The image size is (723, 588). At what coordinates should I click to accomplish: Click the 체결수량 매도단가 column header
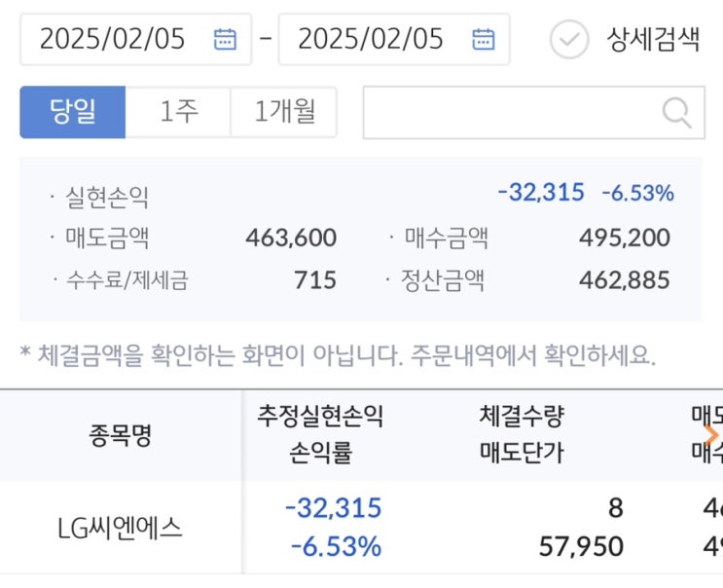(522, 434)
